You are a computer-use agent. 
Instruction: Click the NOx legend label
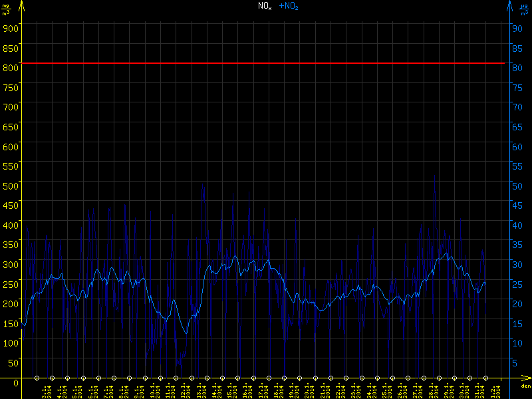265,7
